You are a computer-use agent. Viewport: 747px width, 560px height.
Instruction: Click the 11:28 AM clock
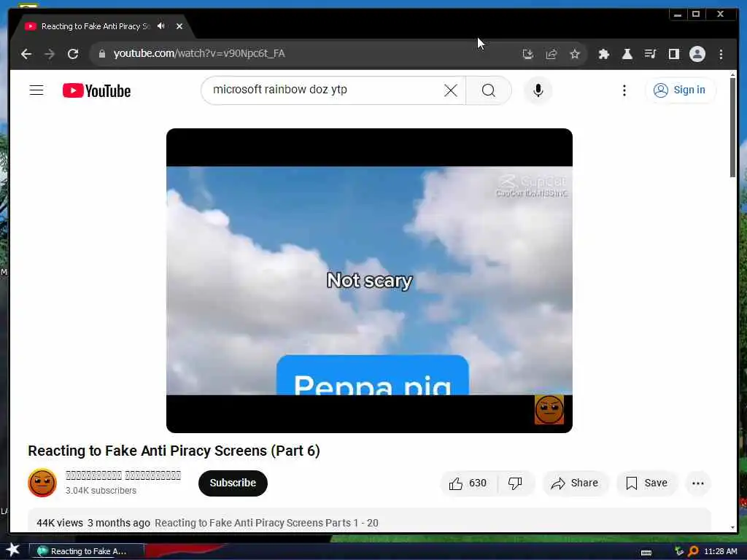click(720, 551)
